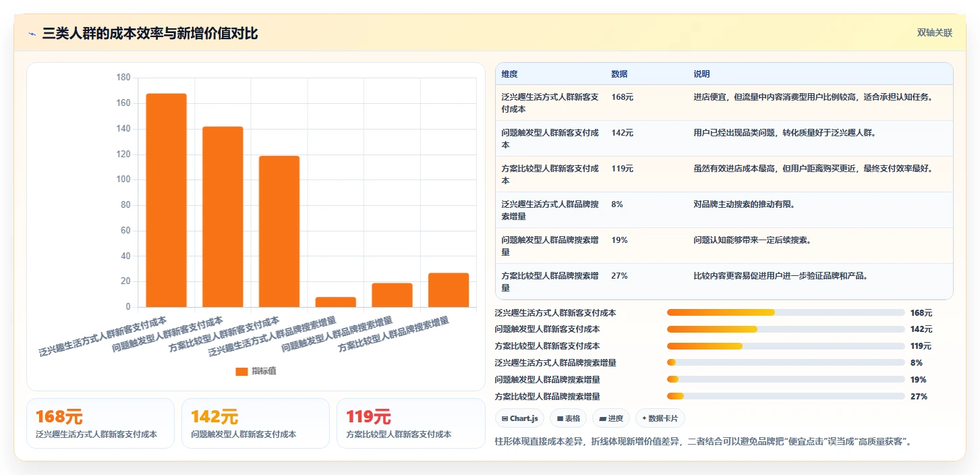
Task: Click 问题触发型人群品牌搜索增量 in the table
Action: (x=550, y=246)
